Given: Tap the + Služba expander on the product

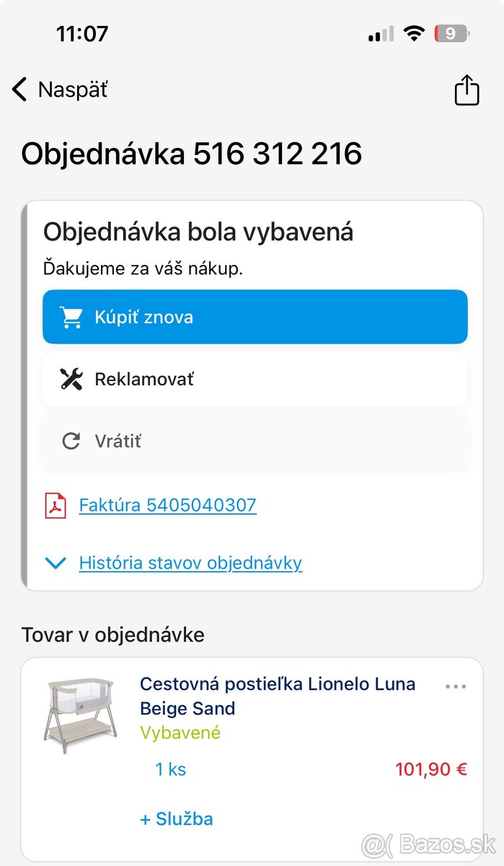Looking at the screenshot, I should pos(176,818).
